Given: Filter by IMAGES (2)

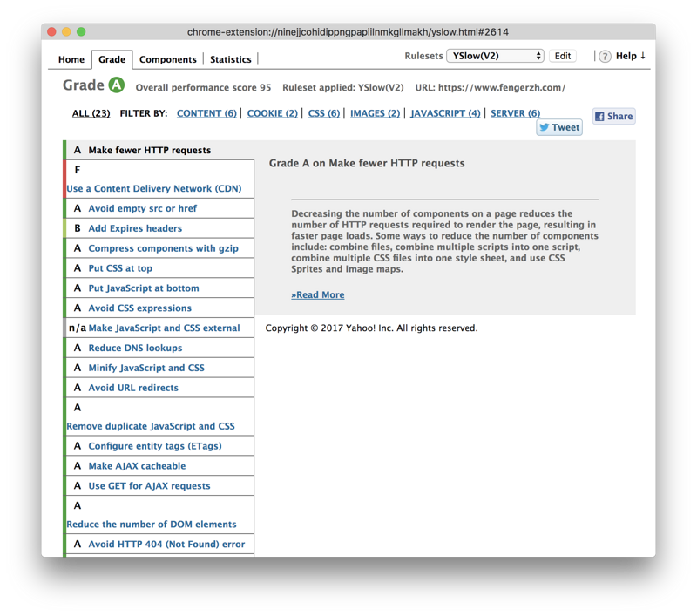Looking at the screenshot, I should click(x=376, y=113).
